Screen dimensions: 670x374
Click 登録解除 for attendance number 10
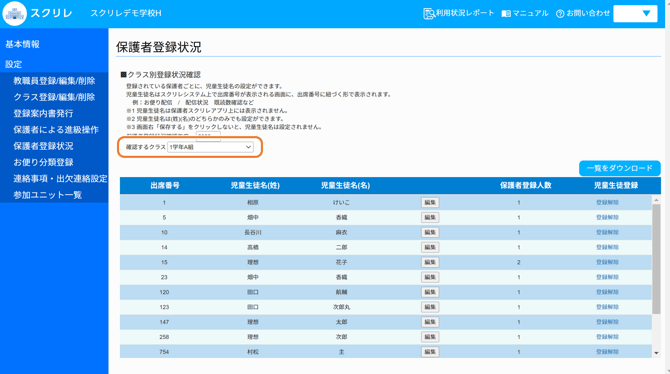[x=607, y=232]
